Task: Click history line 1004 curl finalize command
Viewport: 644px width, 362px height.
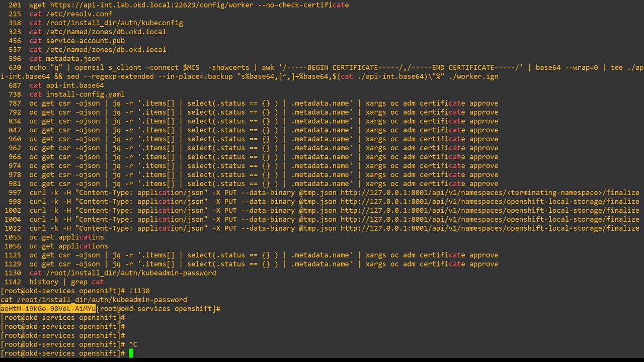Action: [x=334, y=220]
